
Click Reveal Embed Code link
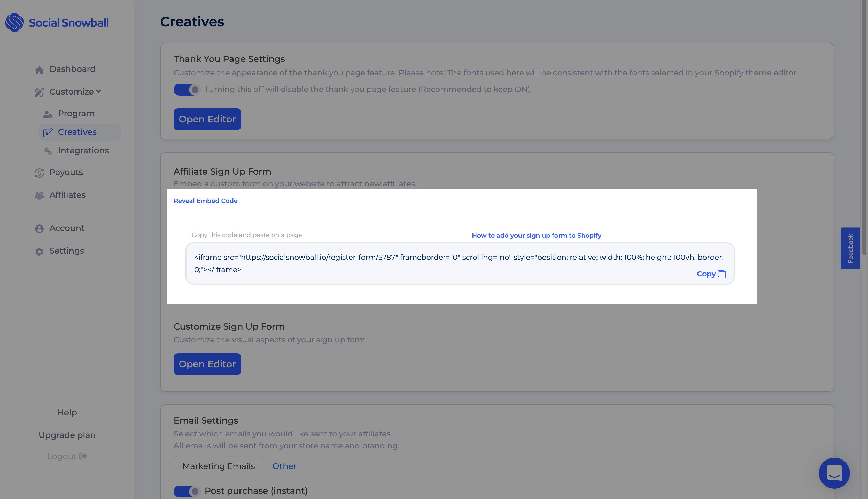click(206, 201)
